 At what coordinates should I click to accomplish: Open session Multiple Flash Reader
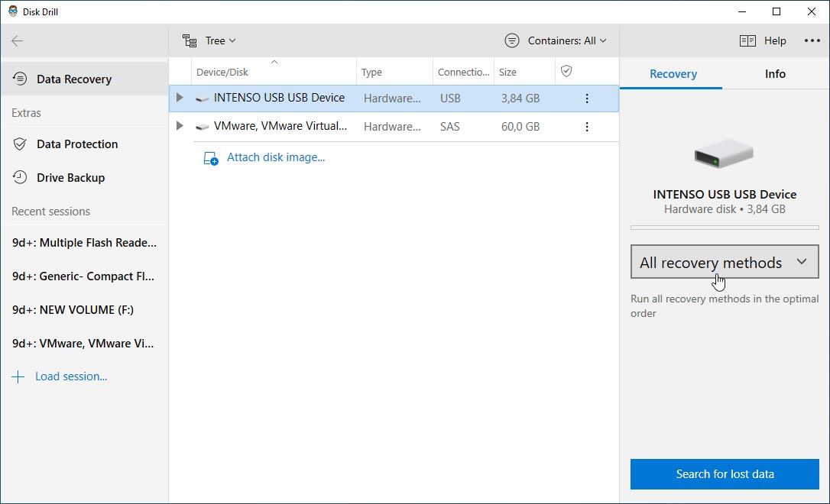click(85, 243)
